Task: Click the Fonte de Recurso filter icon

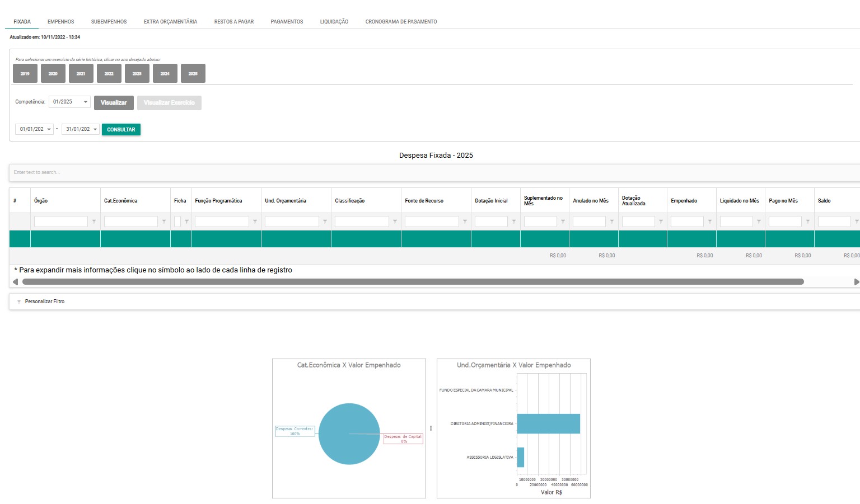Action: (x=465, y=222)
